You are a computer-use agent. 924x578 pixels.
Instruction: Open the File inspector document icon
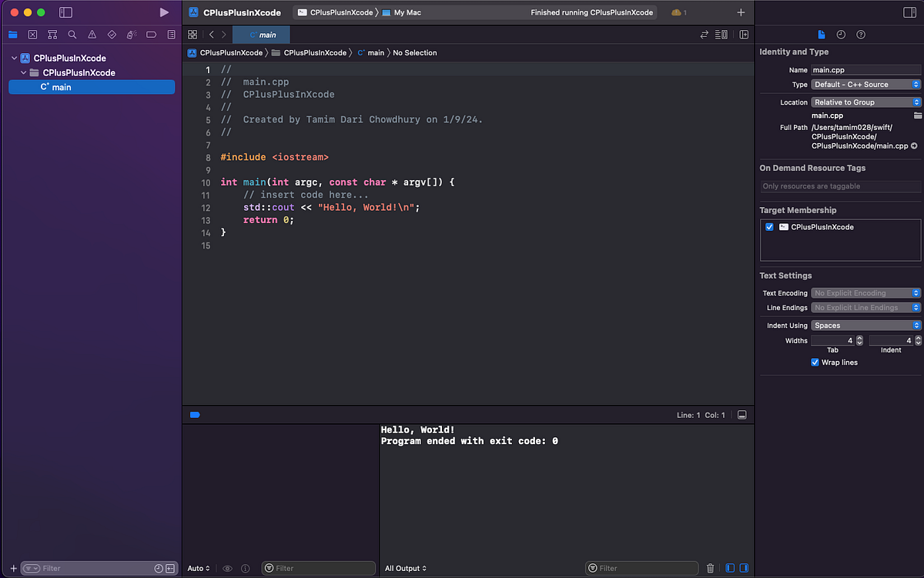[821, 35]
